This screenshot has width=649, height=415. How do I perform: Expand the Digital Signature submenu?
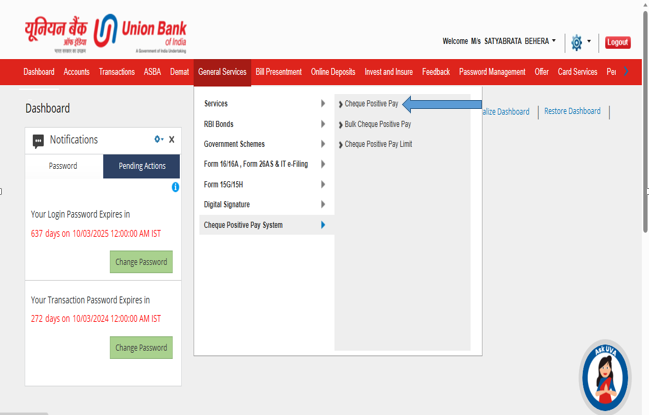pyautogui.click(x=264, y=204)
